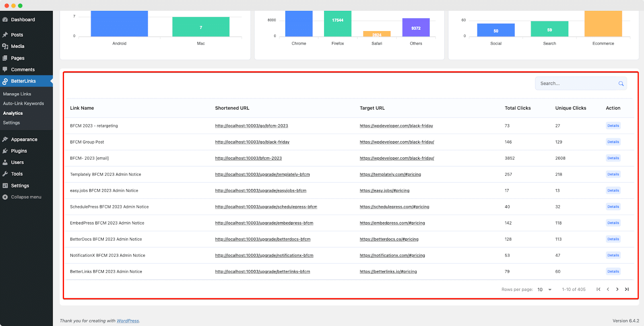
Task: Open shortened URL go/bfcm-2023
Action: 252,126
